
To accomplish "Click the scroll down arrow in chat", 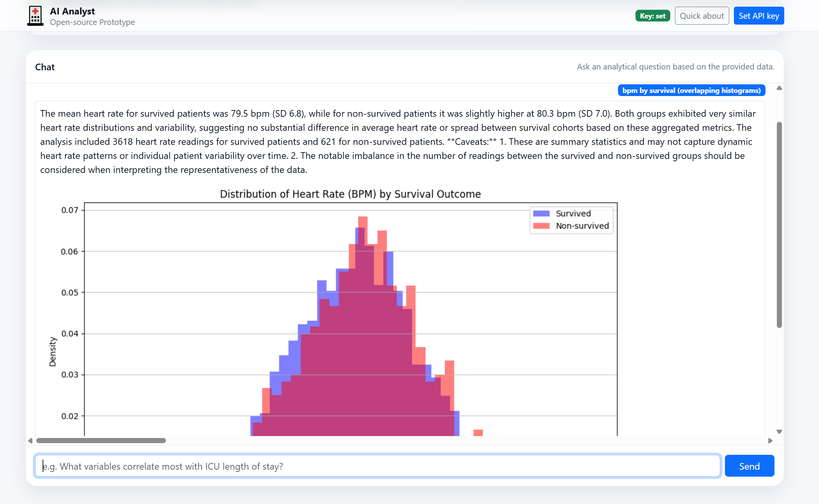I will pos(779,432).
